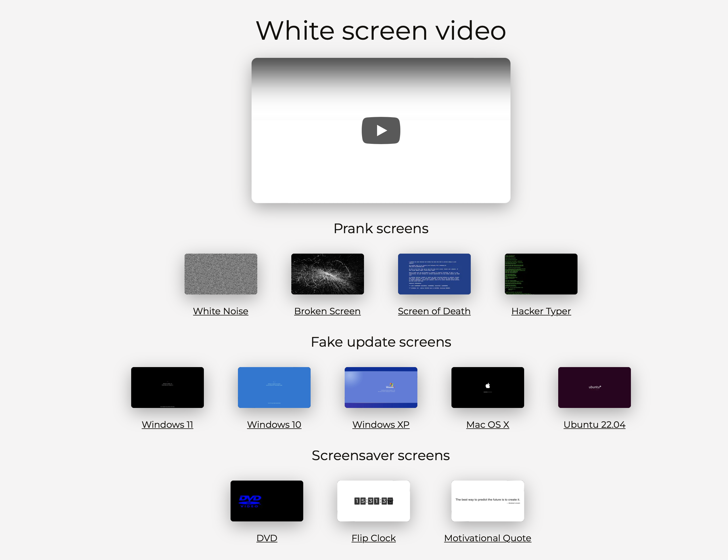Click the White Noise static thumbnail
Image resolution: width=728 pixels, height=560 pixels.
(220, 274)
